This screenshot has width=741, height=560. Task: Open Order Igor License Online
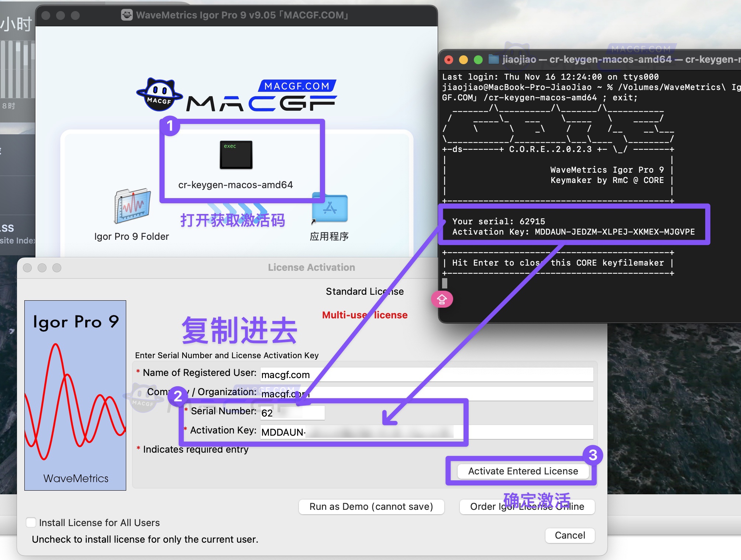point(527,507)
